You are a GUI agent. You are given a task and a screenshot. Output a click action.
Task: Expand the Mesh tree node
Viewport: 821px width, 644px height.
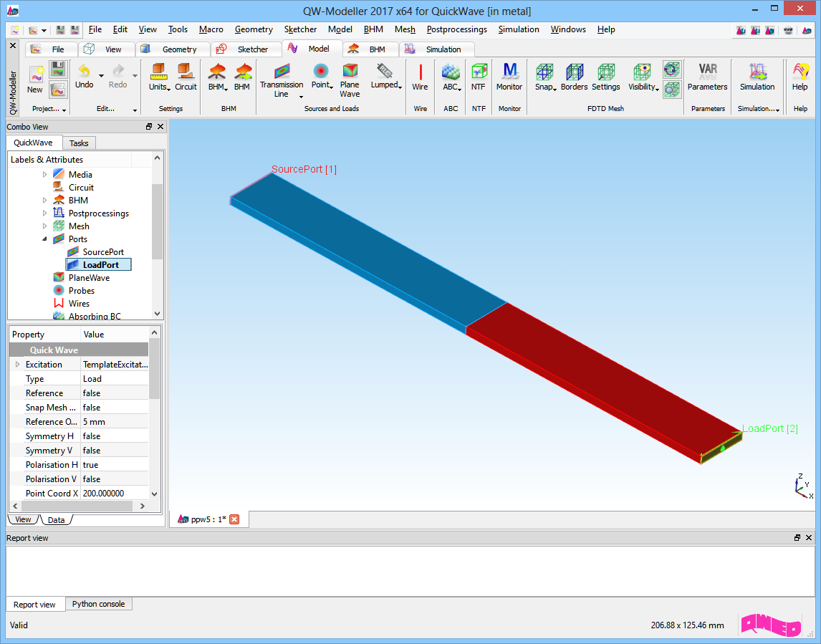click(44, 226)
